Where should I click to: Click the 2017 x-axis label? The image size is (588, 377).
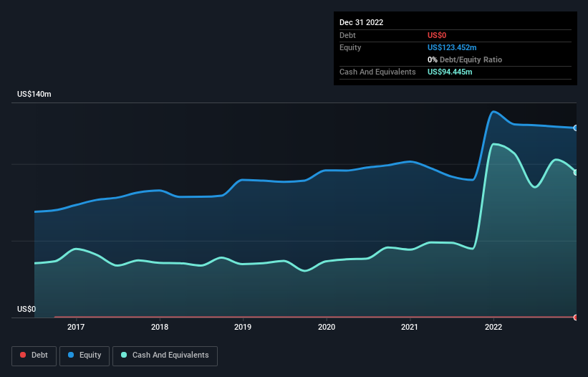[x=76, y=327]
